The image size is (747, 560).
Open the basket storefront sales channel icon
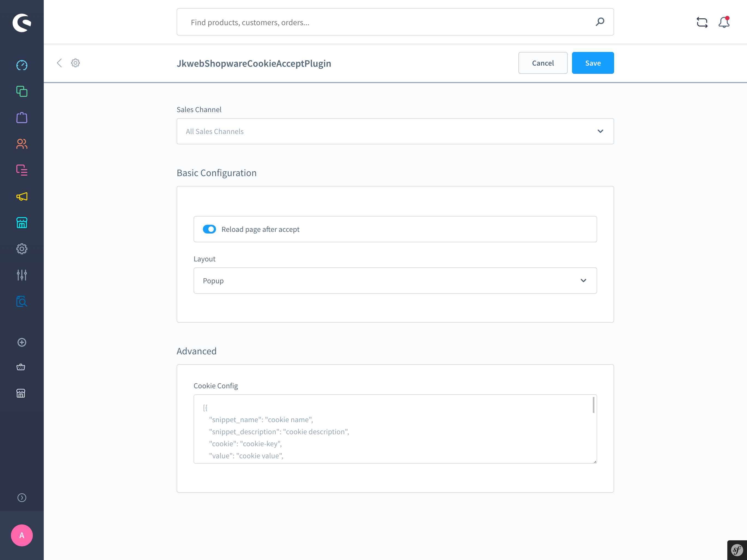coord(21,367)
